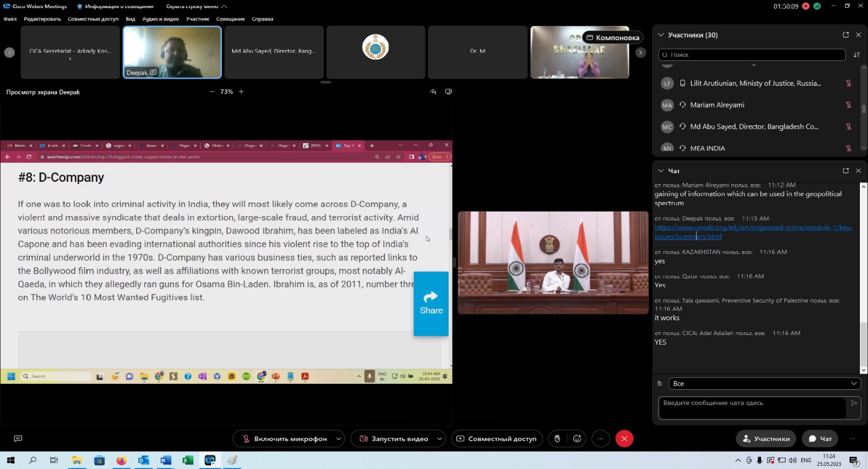Click the red leave meeting button
The width and height of the screenshot is (868, 469).
(624, 439)
